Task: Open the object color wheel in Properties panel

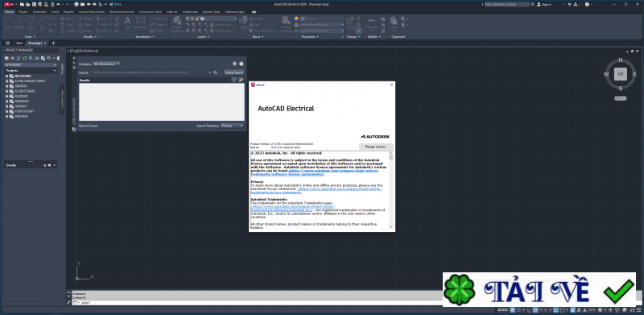Action: click(x=297, y=19)
